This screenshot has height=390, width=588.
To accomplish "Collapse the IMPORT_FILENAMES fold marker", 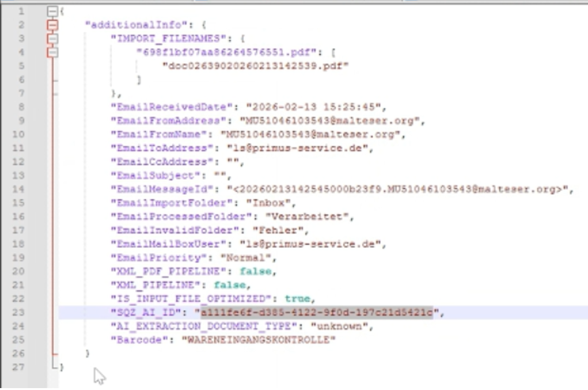I will (x=53, y=38).
